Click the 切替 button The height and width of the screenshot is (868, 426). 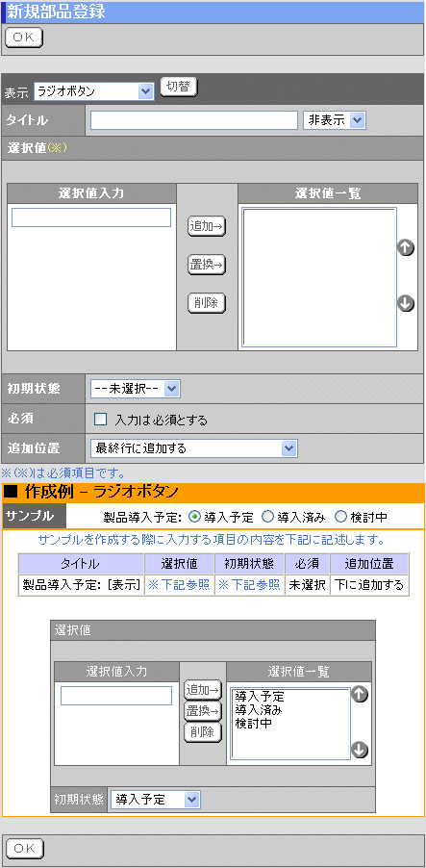click(x=179, y=87)
